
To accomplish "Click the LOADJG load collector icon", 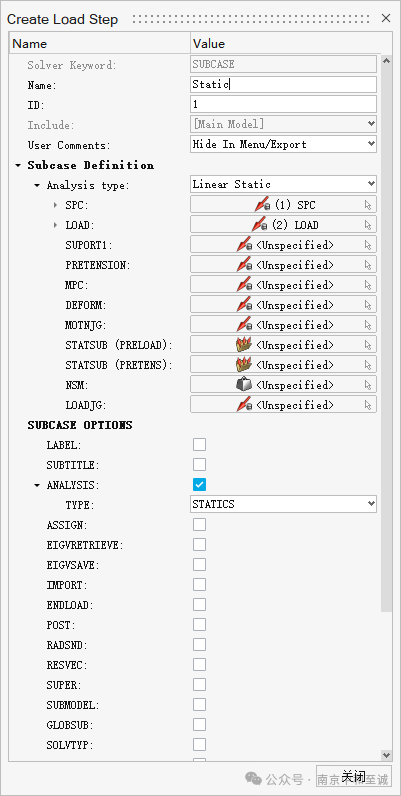I will click(244, 405).
